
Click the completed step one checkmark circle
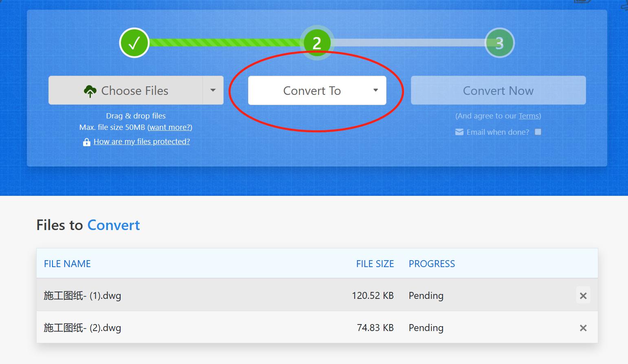coord(134,43)
